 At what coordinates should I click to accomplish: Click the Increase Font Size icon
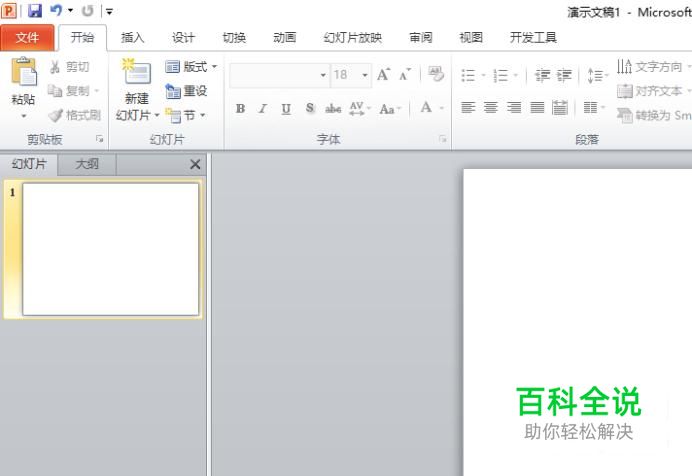pos(383,75)
